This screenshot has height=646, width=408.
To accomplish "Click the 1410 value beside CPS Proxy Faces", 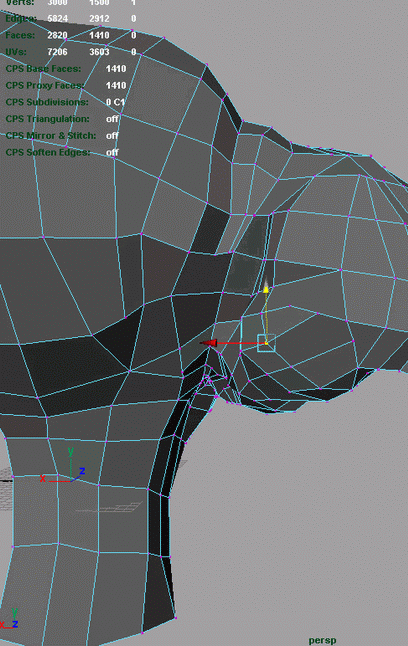I will [x=116, y=86].
